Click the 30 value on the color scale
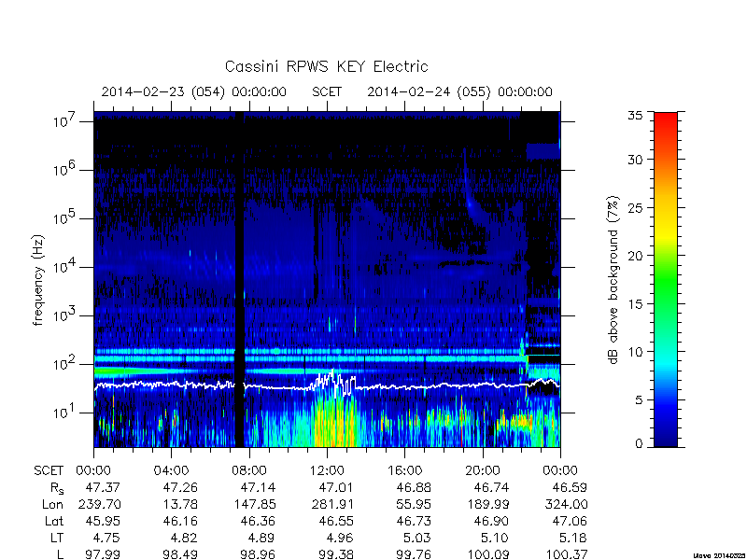The height and width of the screenshot is (560, 747). pyautogui.click(x=635, y=159)
